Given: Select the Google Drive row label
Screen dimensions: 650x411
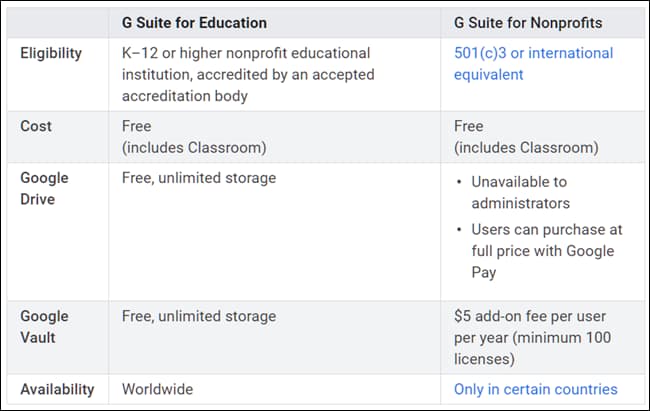Looking at the screenshot, I should (x=45, y=188).
